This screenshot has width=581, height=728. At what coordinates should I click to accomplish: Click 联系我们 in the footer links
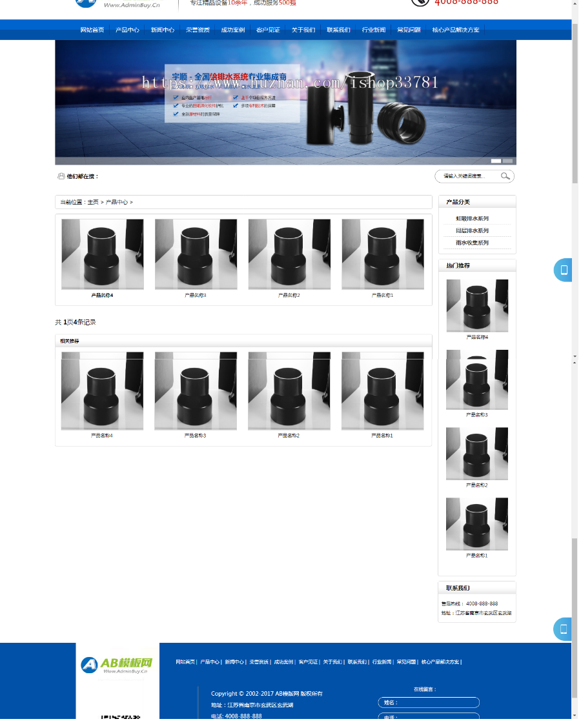pyautogui.click(x=357, y=662)
